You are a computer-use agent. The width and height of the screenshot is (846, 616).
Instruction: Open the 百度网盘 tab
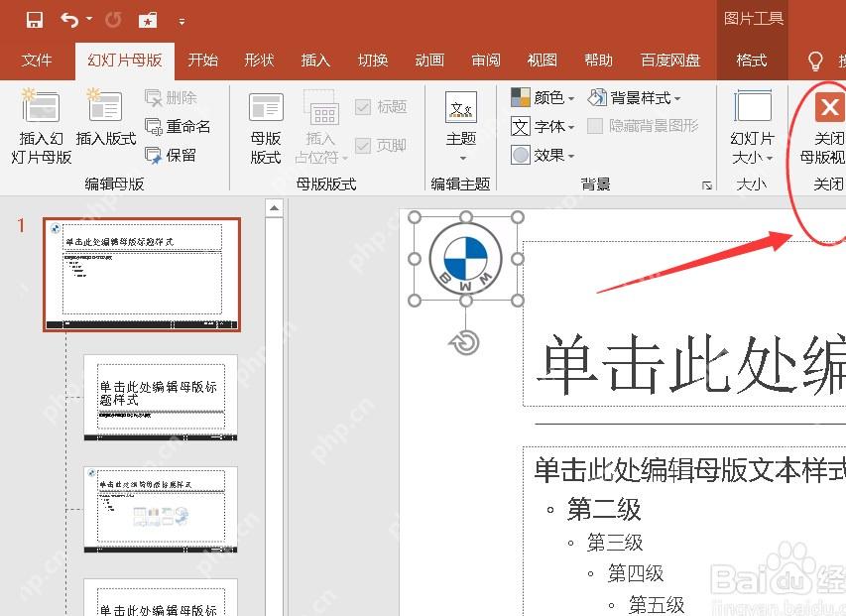pos(670,60)
